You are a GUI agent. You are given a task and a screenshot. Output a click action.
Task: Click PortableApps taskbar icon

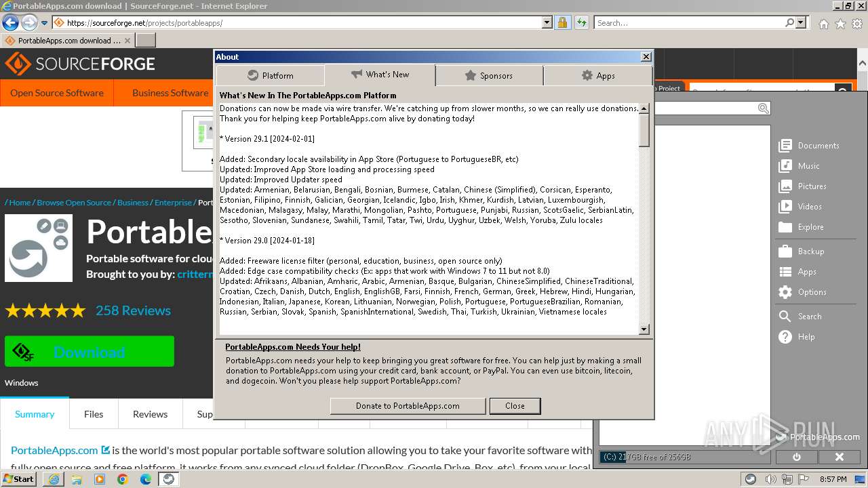tap(168, 479)
